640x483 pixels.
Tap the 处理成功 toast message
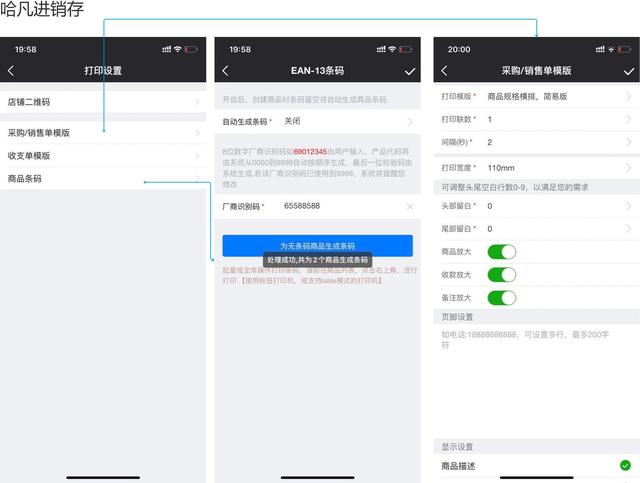318,260
